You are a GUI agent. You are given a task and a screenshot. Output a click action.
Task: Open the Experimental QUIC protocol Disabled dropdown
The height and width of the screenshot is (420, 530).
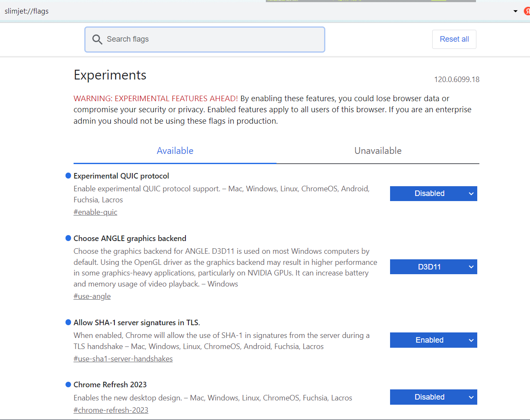pos(433,193)
